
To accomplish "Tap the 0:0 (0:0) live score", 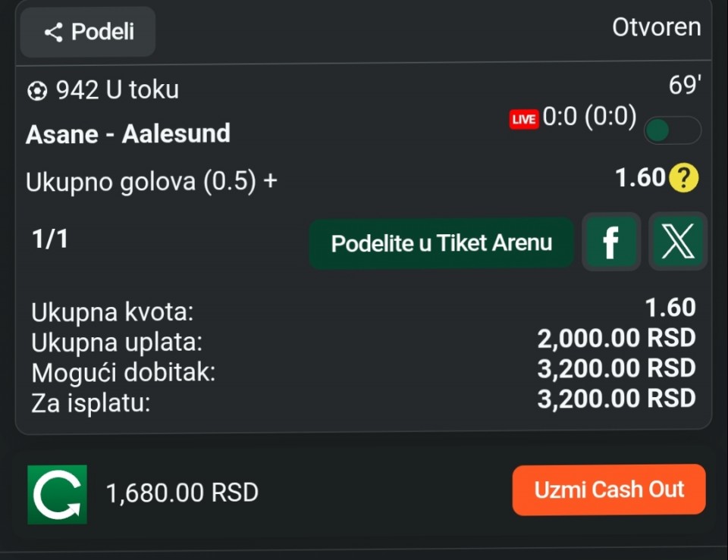I will [x=589, y=117].
